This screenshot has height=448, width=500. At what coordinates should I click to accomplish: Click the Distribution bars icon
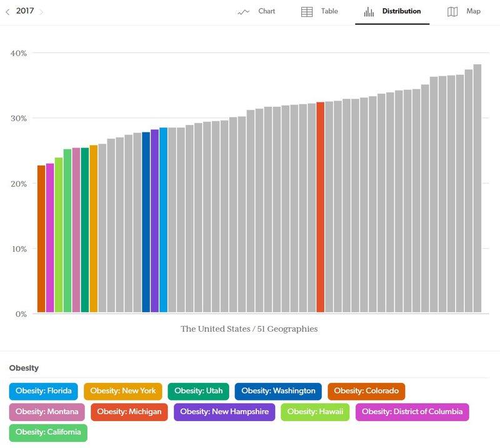[369, 12]
